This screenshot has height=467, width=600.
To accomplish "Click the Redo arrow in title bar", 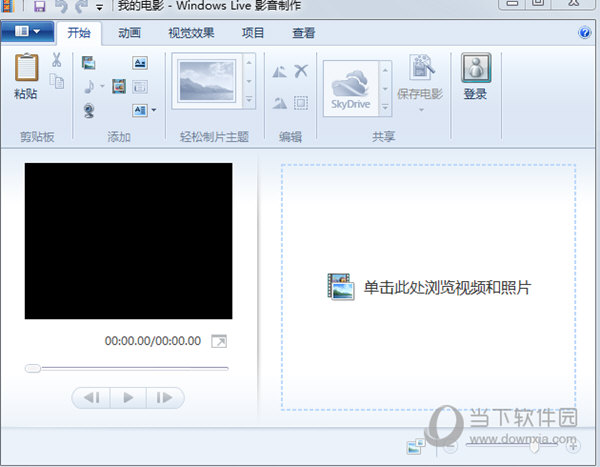I will [82, 6].
